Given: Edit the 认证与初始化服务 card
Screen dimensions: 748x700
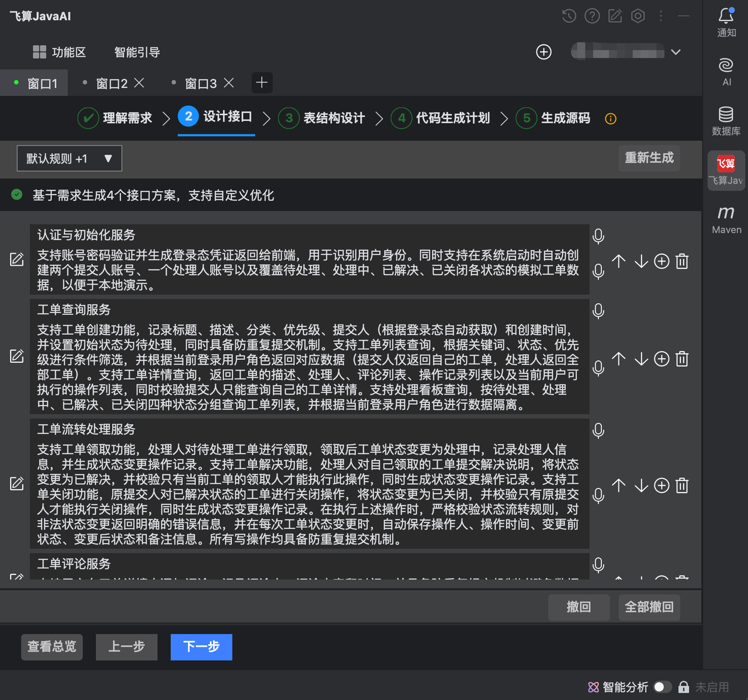Looking at the screenshot, I should pyautogui.click(x=17, y=259).
